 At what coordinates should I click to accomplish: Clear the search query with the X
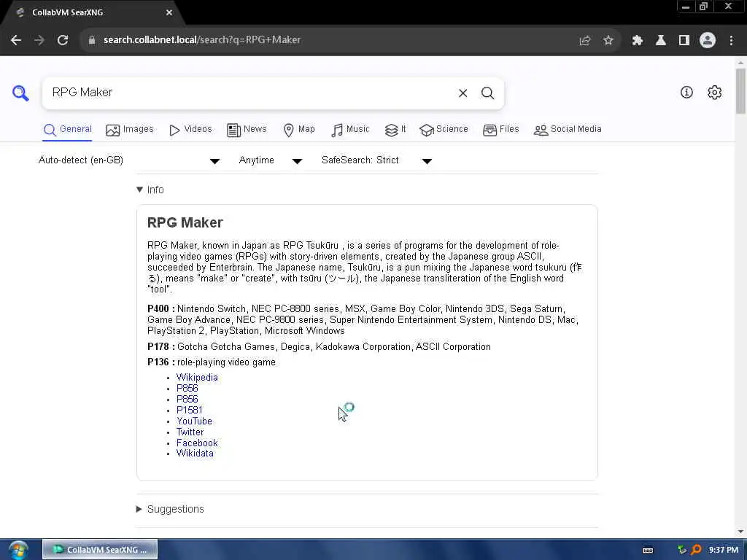click(x=462, y=93)
